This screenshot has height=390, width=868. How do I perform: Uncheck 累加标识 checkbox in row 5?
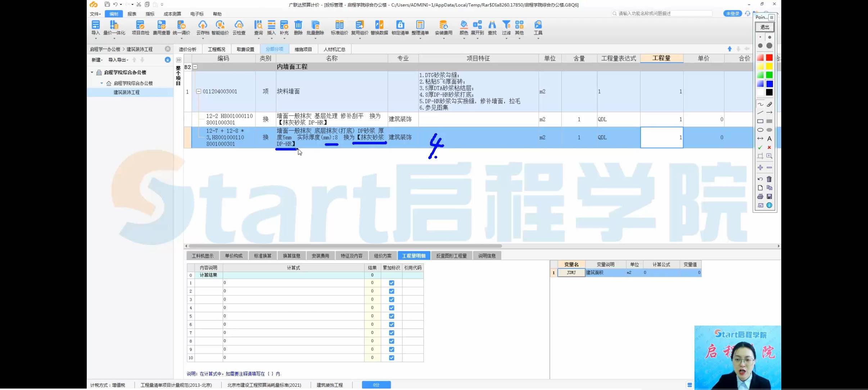[392, 316]
